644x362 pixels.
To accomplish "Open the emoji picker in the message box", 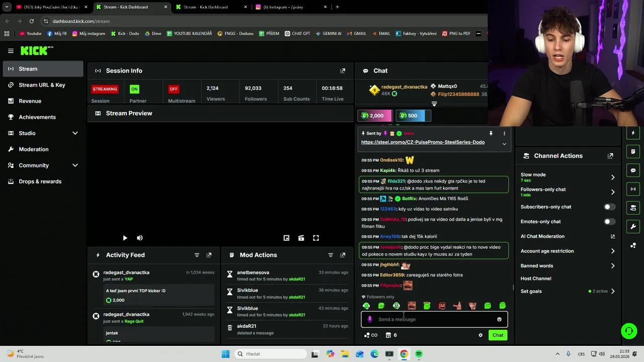I will click(x=499, y=319).
